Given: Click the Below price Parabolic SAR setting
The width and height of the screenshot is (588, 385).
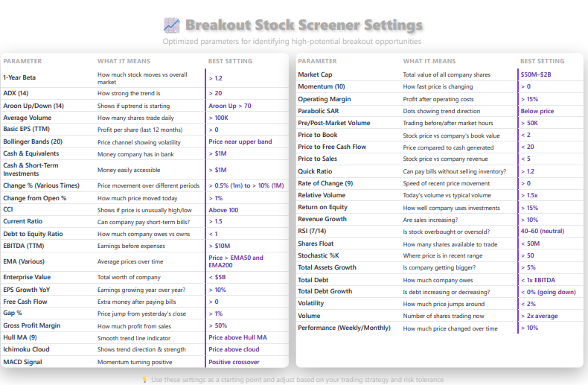Looking at the screenshot, I should coord(537,111).
